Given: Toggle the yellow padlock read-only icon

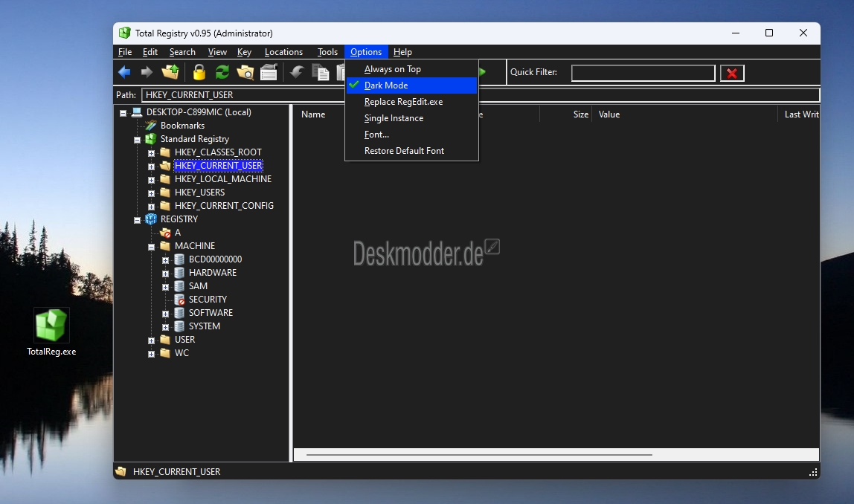Looking at the screenshot, I should click(x=199, y=72).
